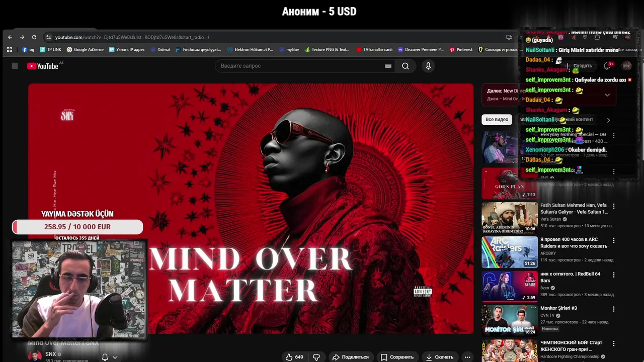Open the Discover Premiere bookmark
This screenshot has height=362, width=644.
[421, 50]
